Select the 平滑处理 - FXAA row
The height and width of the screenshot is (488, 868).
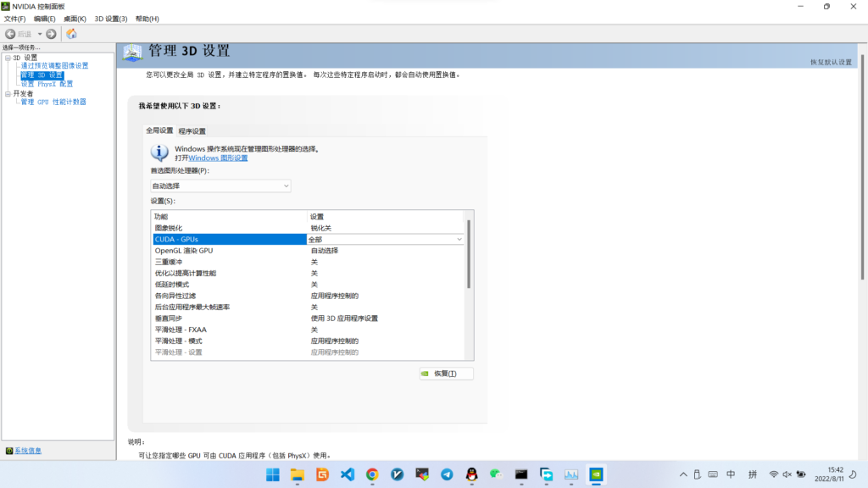pos(309,330)
